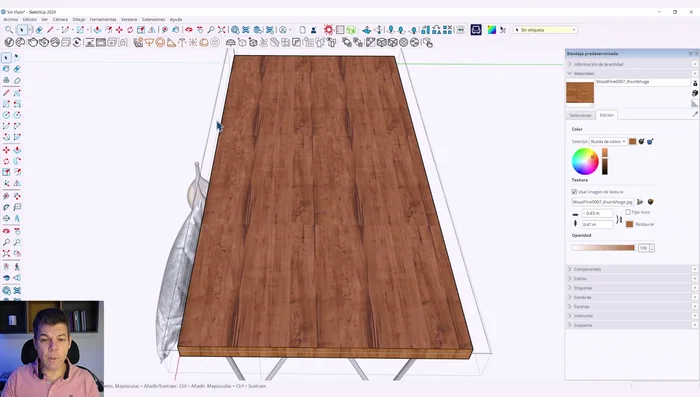Open the Ventana menu

click(129, 20)
